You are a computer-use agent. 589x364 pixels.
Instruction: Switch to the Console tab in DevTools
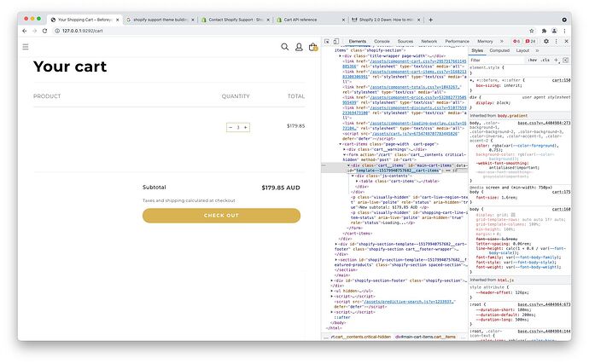382,41
